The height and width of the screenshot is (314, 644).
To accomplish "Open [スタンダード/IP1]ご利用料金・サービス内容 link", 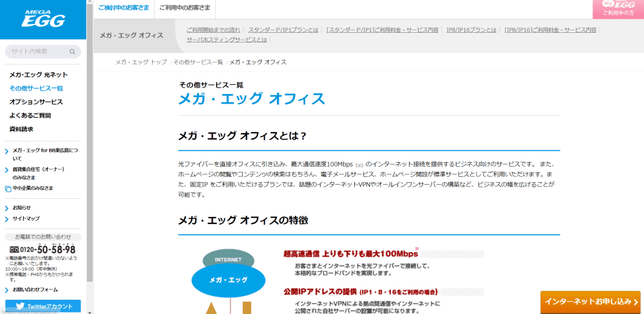I will [383, 30].
